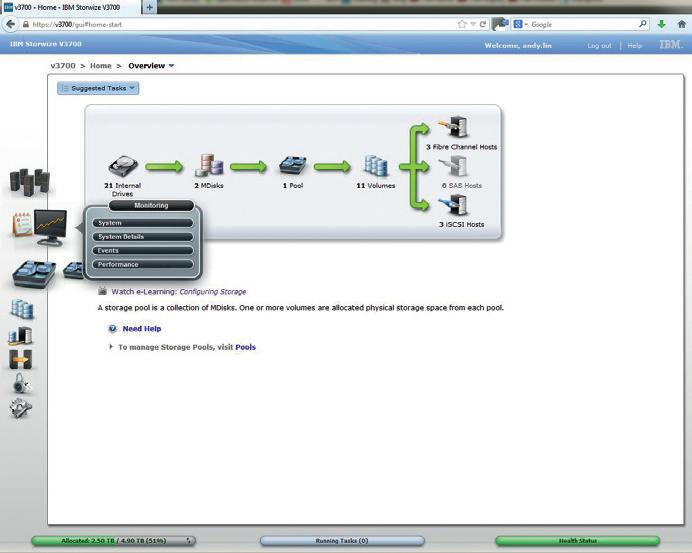Screen dimensions: 692x553
Task: Open the Copy Services icon in sidebar
Action: (20, 359)
